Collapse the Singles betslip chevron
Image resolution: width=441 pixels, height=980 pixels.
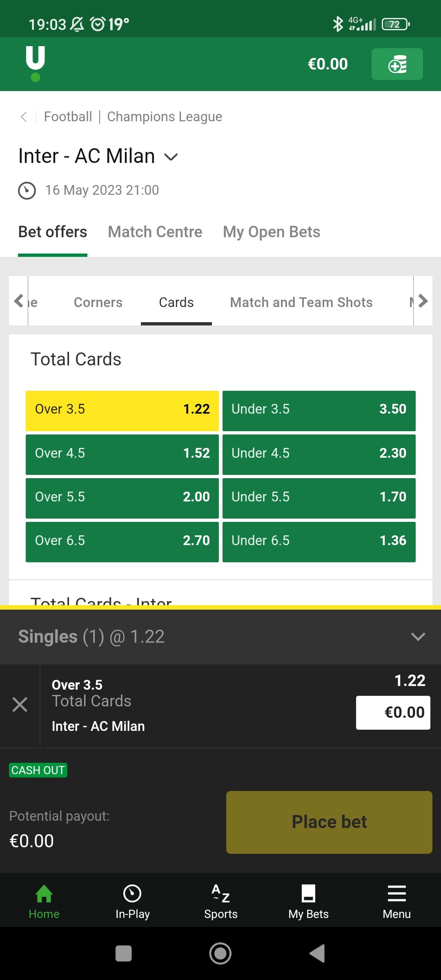click(418, 637)
